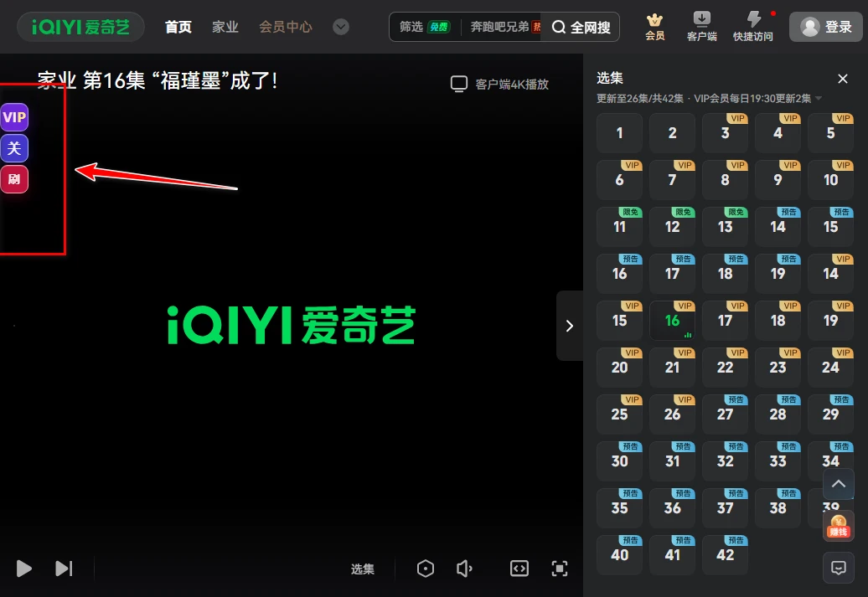Select VIP episode 7
The width and height of the screenshot is (868, 597).
[x=672, y=180]
